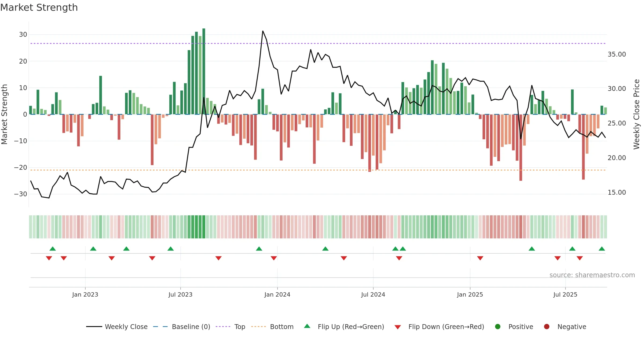Click the Flip Up marker just after Jan 2023
The height and width of the screenshot is (362, 644).
click(93, 249)
